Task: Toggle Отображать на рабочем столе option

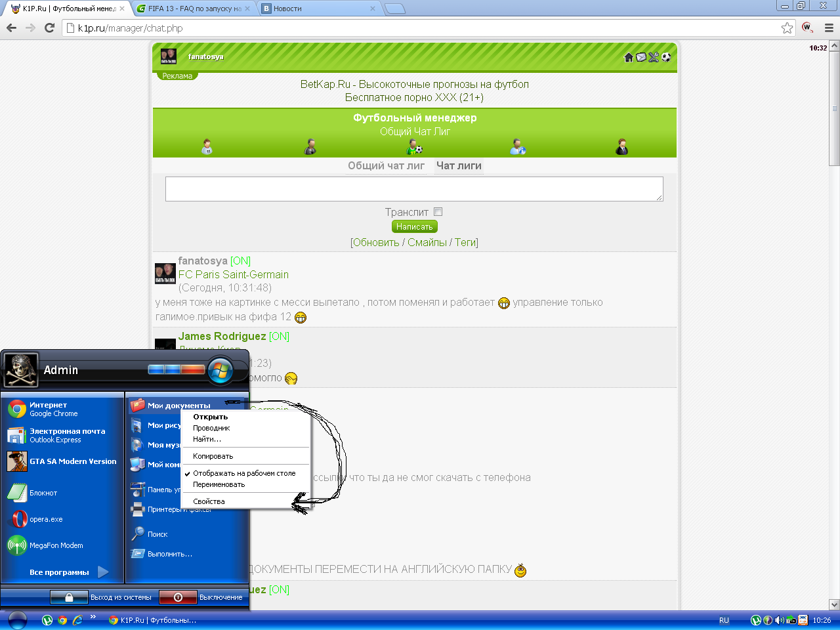Action: 244,473
